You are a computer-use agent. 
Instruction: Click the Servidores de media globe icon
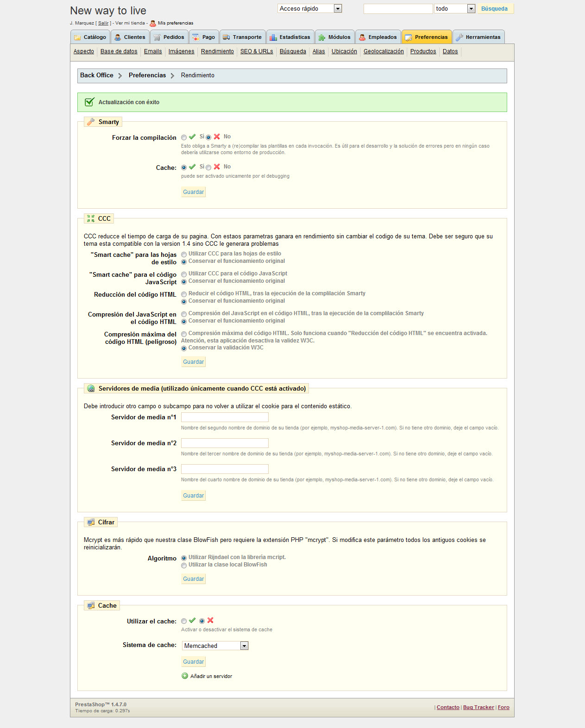coord(91,388)
